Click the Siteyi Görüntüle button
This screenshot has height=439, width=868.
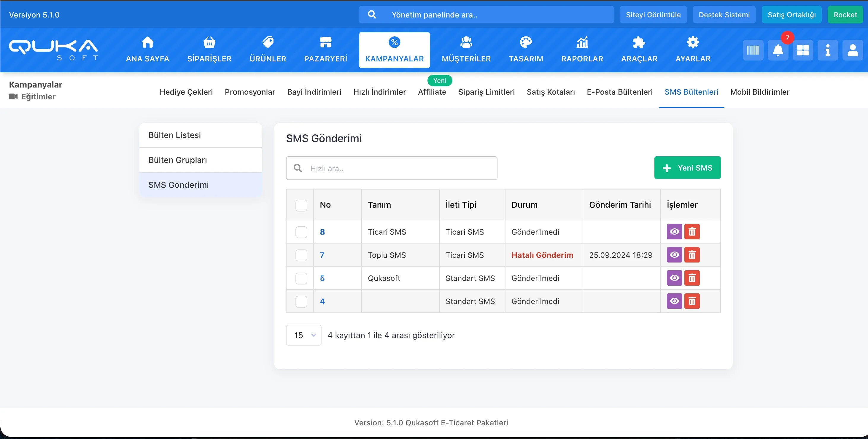point(653,15)
